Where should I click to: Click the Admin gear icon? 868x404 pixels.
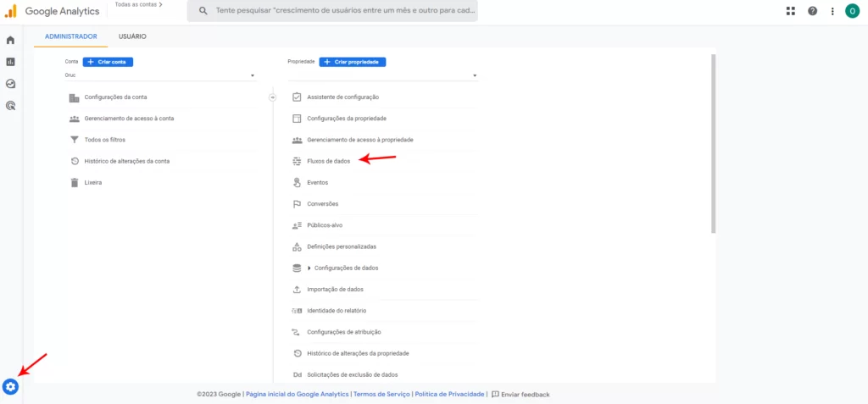click(10, 387)
